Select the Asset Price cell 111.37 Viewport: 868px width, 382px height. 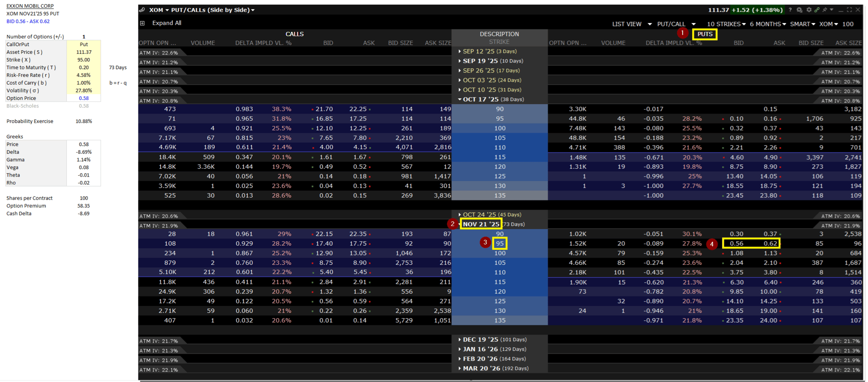point(84,52)
